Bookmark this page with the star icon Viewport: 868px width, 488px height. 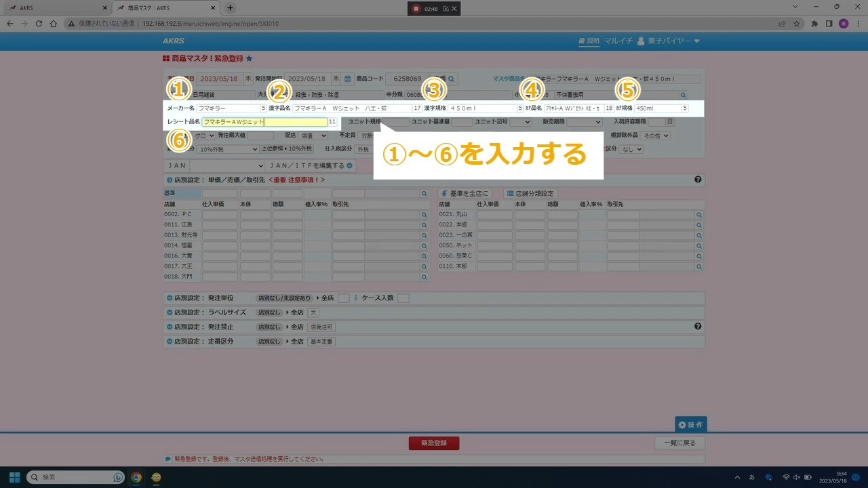click(797, 23)
